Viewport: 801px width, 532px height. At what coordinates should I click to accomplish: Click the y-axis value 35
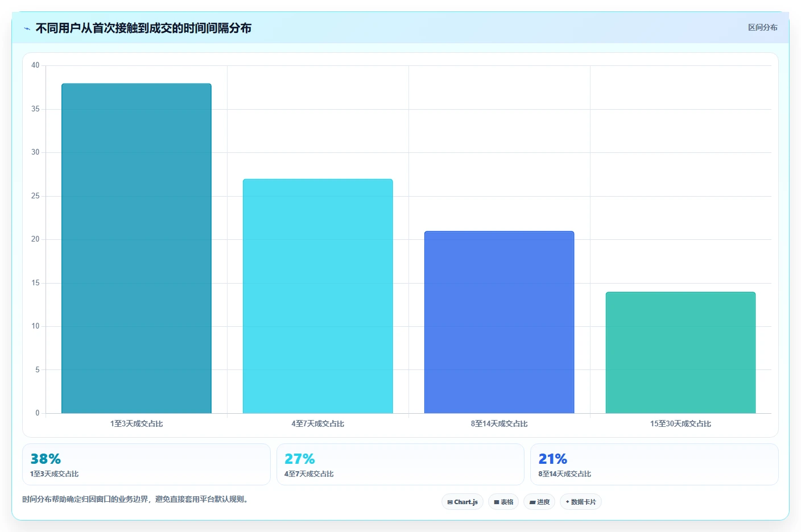pos(35,109)
